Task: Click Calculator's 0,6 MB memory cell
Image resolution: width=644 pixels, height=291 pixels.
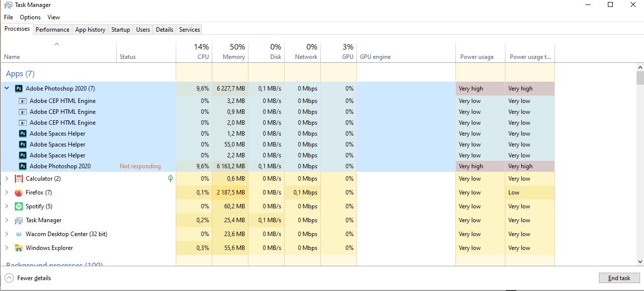Action: pyautogui.click(x=230, y=179)
